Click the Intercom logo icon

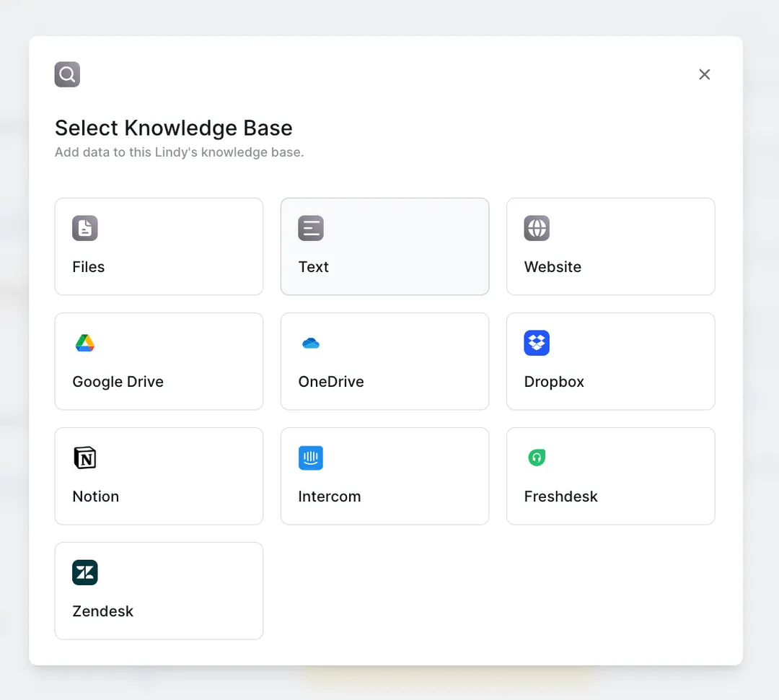click(311, 458)
